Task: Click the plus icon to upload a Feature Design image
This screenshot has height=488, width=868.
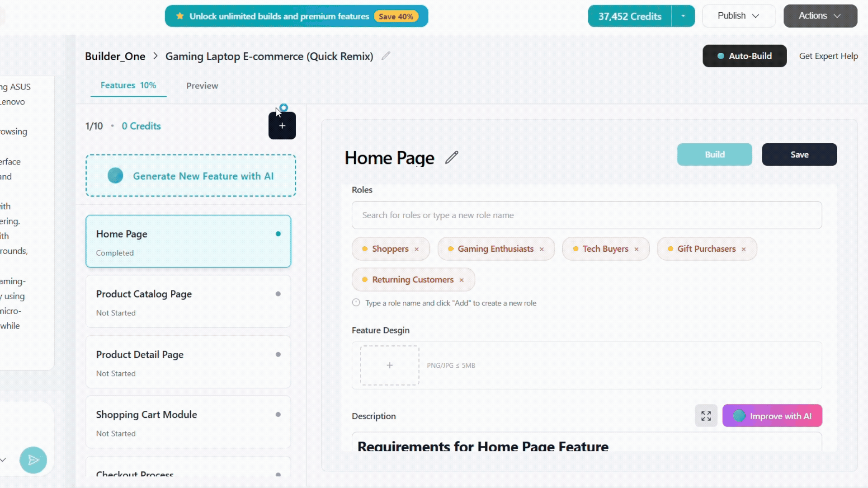Action: click(389, 365)
